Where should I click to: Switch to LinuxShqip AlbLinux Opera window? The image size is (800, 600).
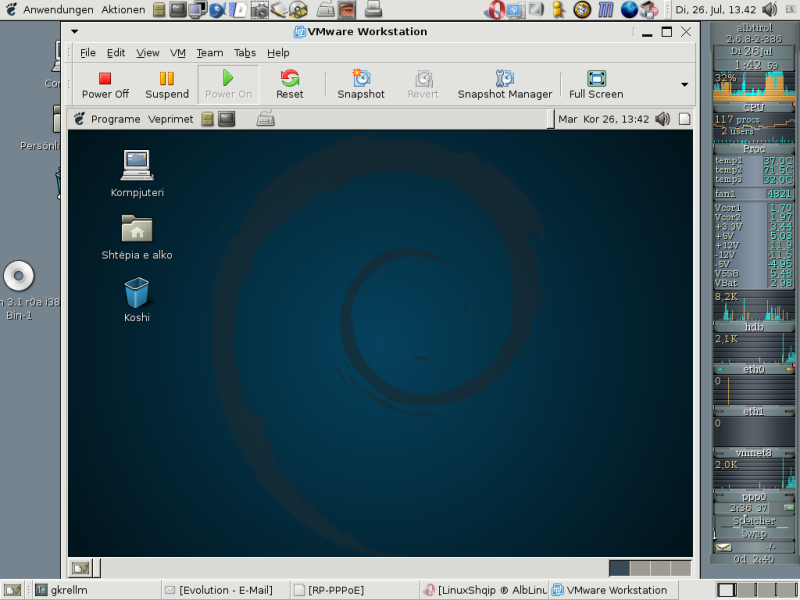(x=484, y=590)
